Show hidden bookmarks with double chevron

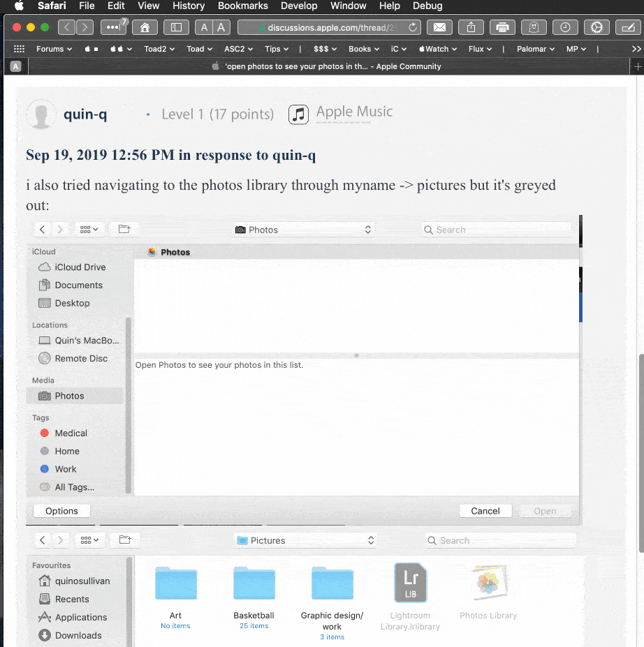point(636,49)
